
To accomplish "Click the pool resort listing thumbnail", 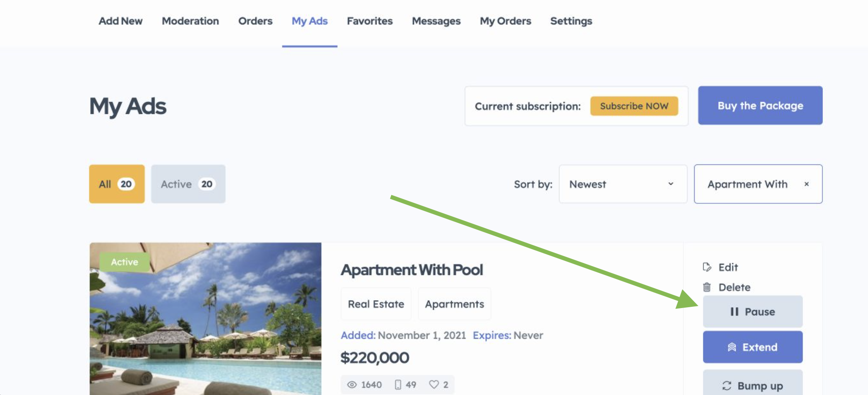I will (x=205, y=318).
